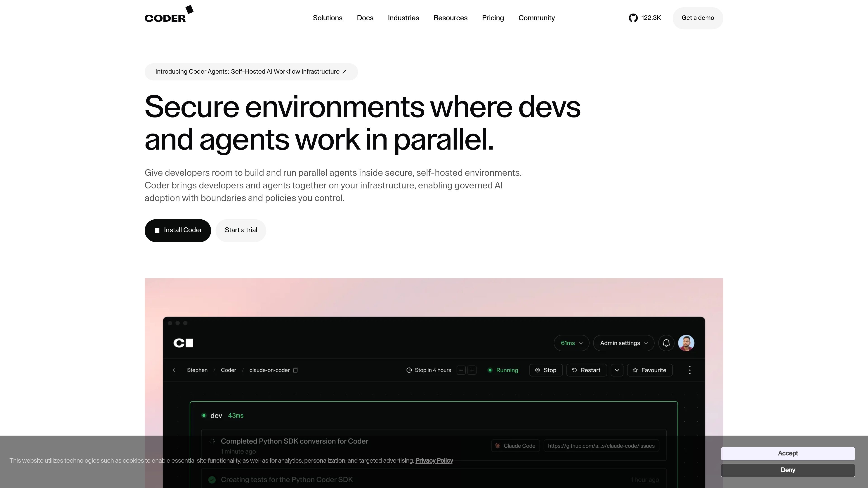Click the Claude Code tag
Image resolution: width=868 pixels, height=488 pixels.
516,446
